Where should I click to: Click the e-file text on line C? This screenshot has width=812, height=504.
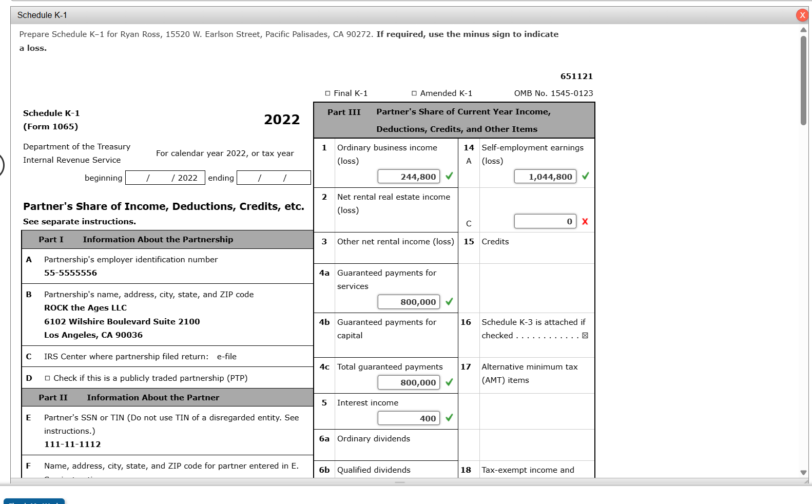pyautogui.click(x=227, y=357)
